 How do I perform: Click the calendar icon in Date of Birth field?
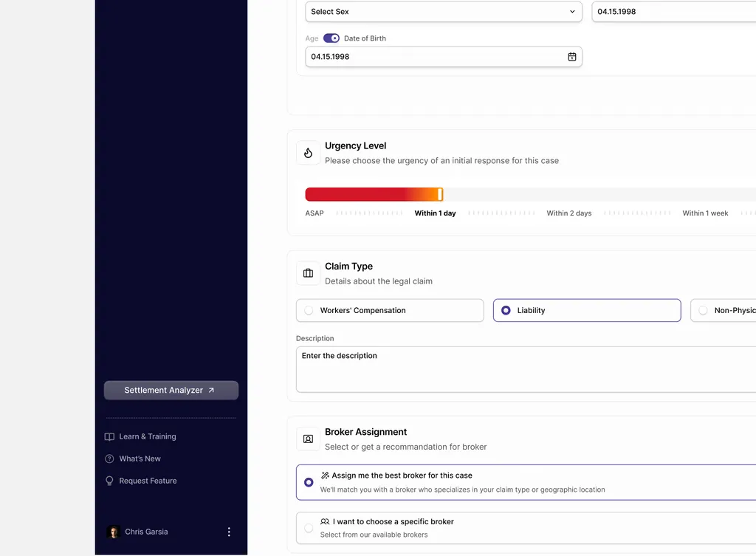[572, 57]
